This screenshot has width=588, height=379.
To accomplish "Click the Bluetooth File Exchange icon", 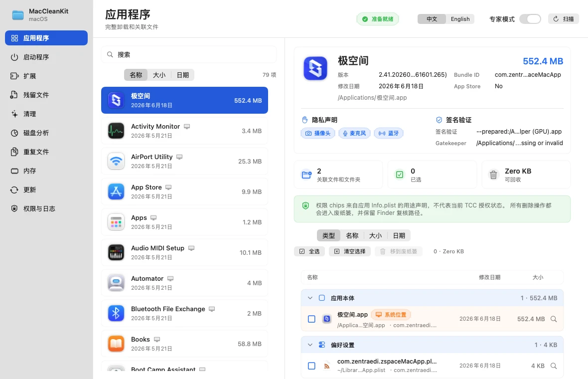I will (116, 313).
